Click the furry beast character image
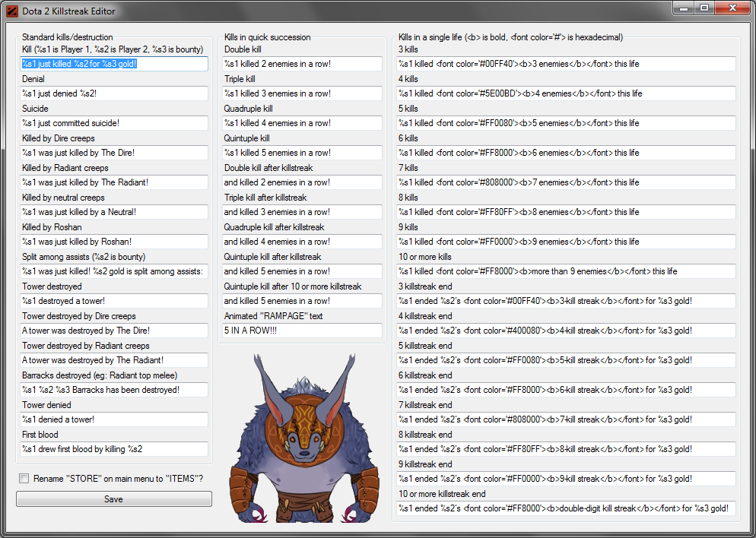This screenshot has width=756, height=538. [x=303, y=438]
